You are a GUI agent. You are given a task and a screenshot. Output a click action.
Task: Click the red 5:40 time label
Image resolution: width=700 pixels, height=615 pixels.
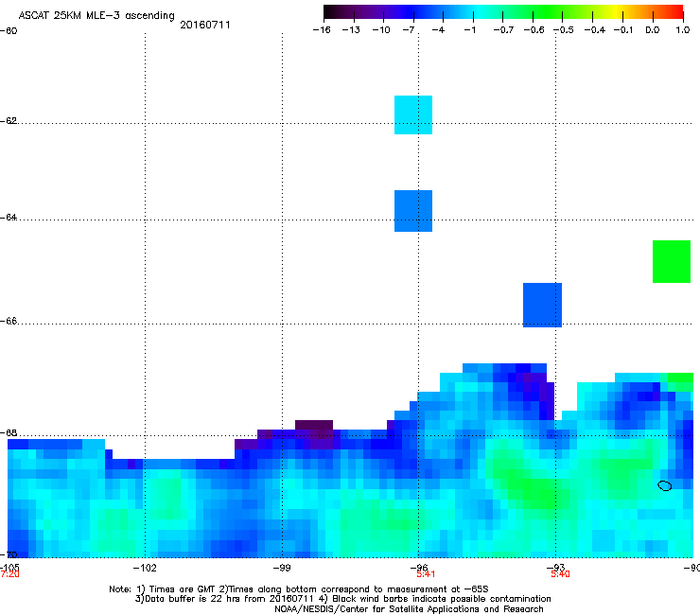pos(560,574)
